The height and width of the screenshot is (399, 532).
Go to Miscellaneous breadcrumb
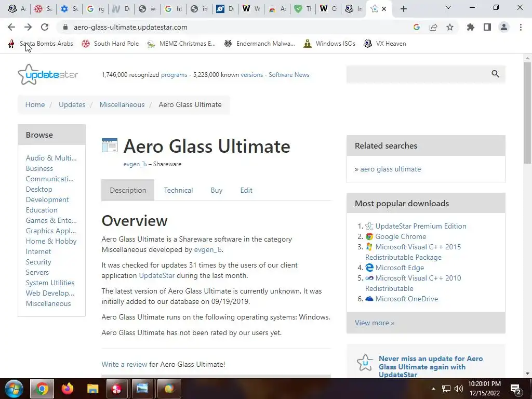point(122,104)
